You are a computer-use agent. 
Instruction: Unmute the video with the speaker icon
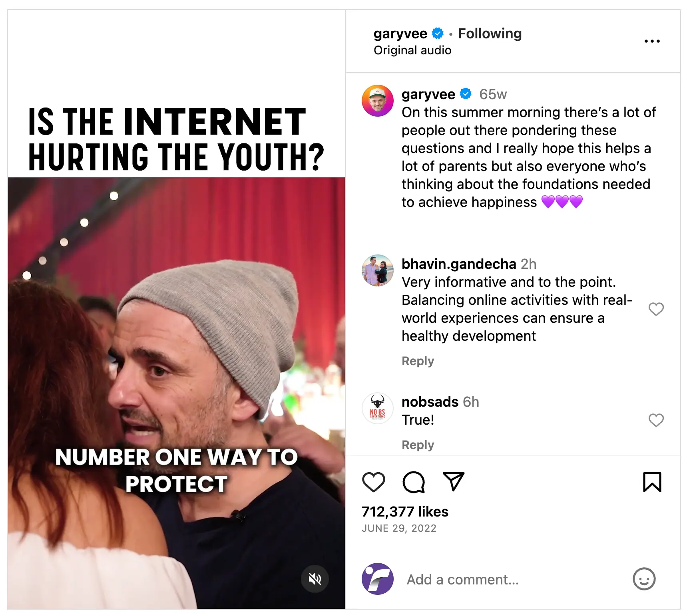[315, 578]
